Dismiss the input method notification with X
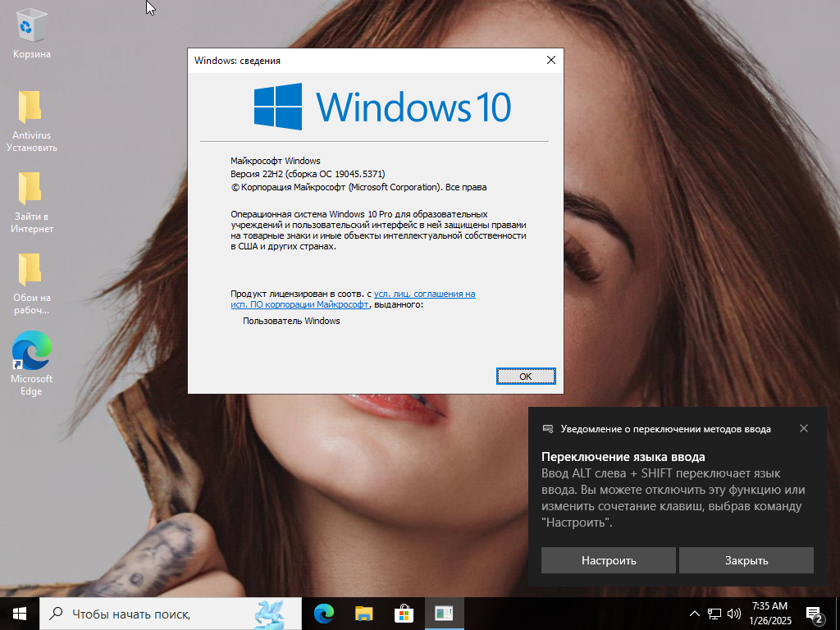This screenshot has height=630, width=840. pyautogui.click(x=804, y=428)
